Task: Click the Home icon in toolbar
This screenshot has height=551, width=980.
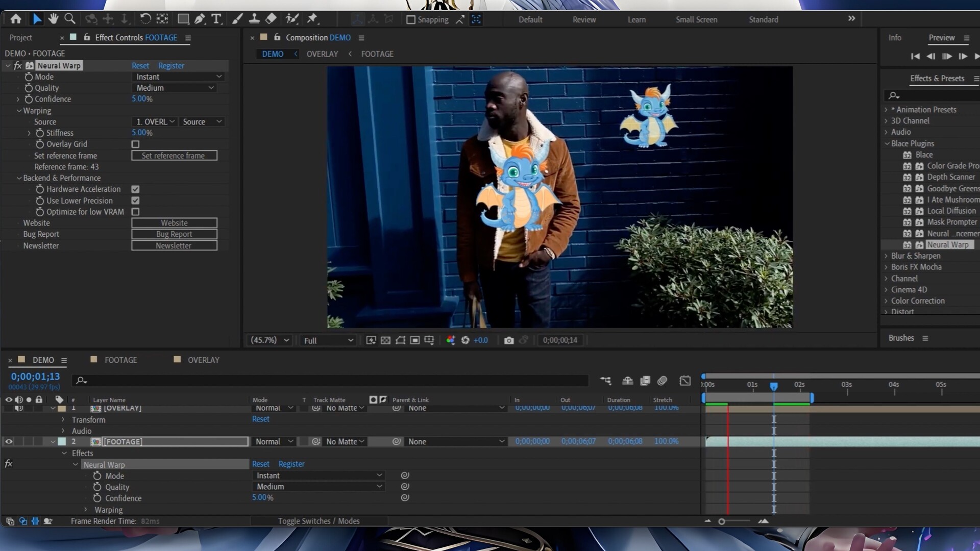Action: 16,19
